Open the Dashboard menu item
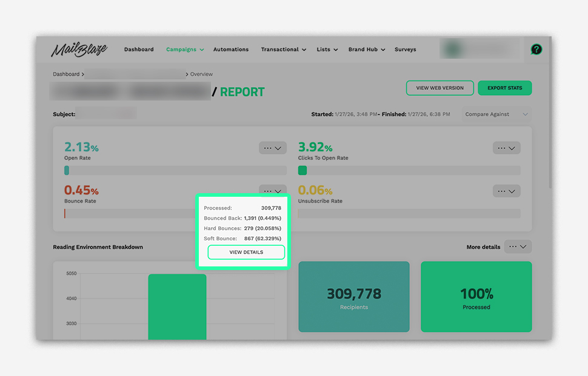Viewport: 588px width, 376px height. tap(139, 50)
